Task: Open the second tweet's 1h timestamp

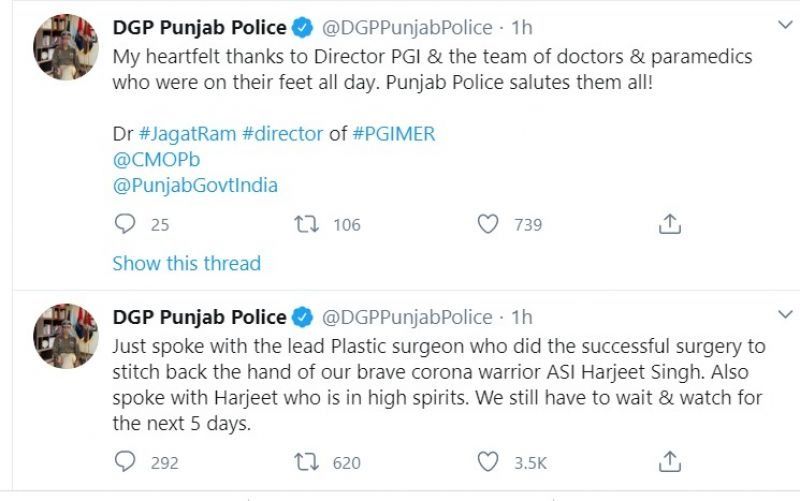Action: coord(521,317)
